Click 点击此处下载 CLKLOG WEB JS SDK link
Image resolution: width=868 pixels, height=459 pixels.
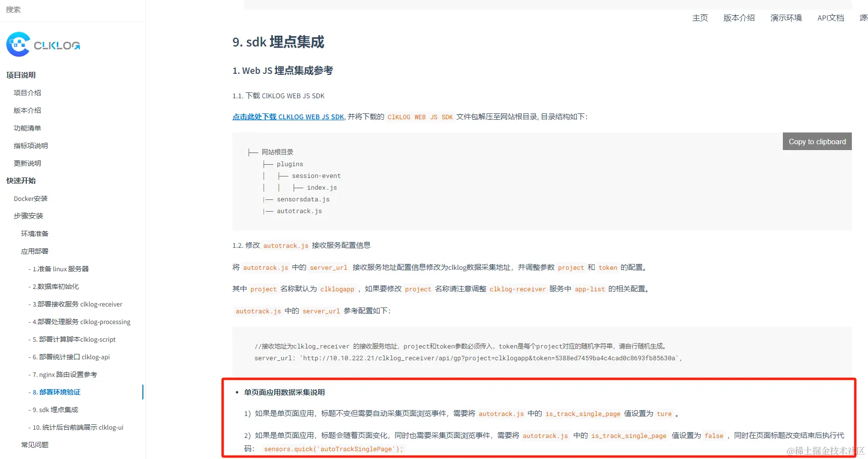288,117
